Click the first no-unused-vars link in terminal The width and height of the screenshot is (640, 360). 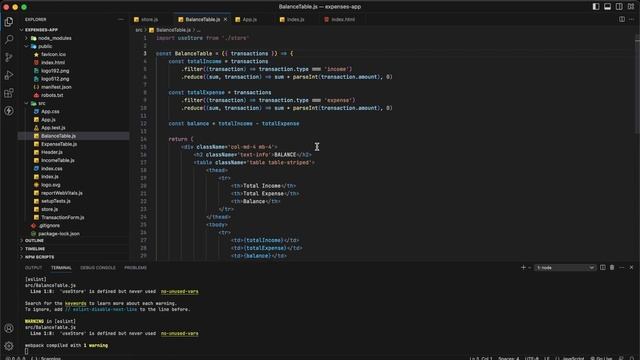[x=180, y=291]
